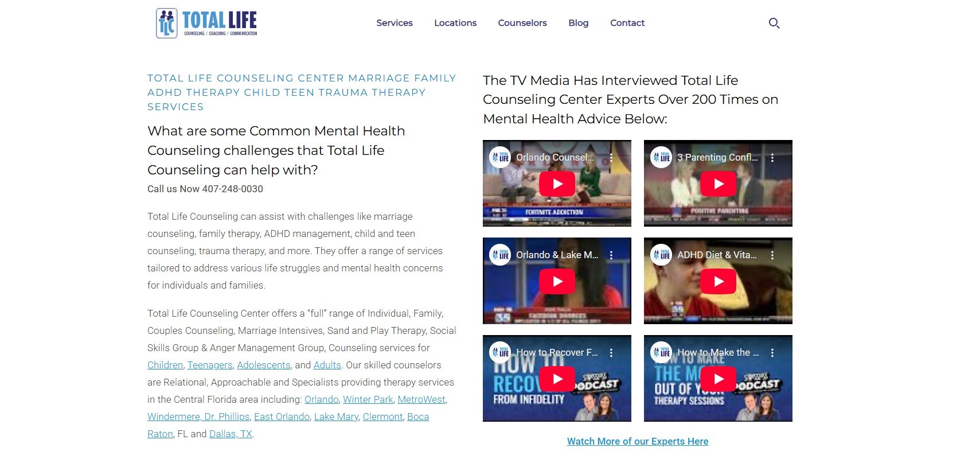The height and width of the screenshot is (463, 980).
Task: Click channel avatar on Orlando & Lake video
Action: [500, 255]
